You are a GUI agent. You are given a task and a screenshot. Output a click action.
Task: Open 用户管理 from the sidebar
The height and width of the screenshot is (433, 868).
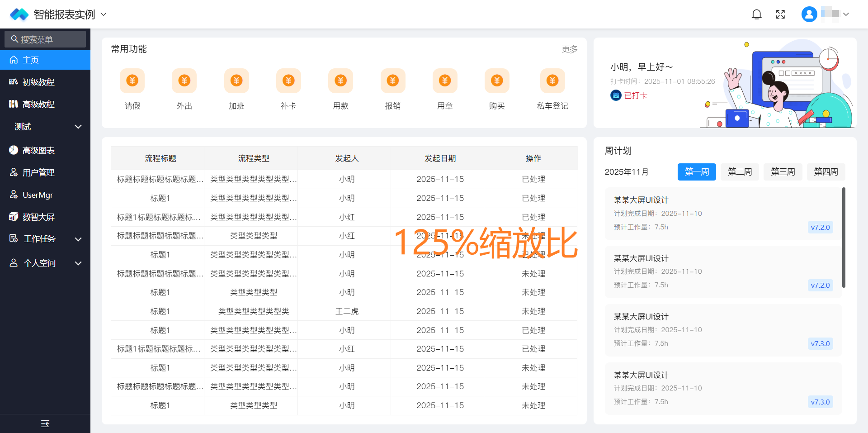tap(38, 172)
